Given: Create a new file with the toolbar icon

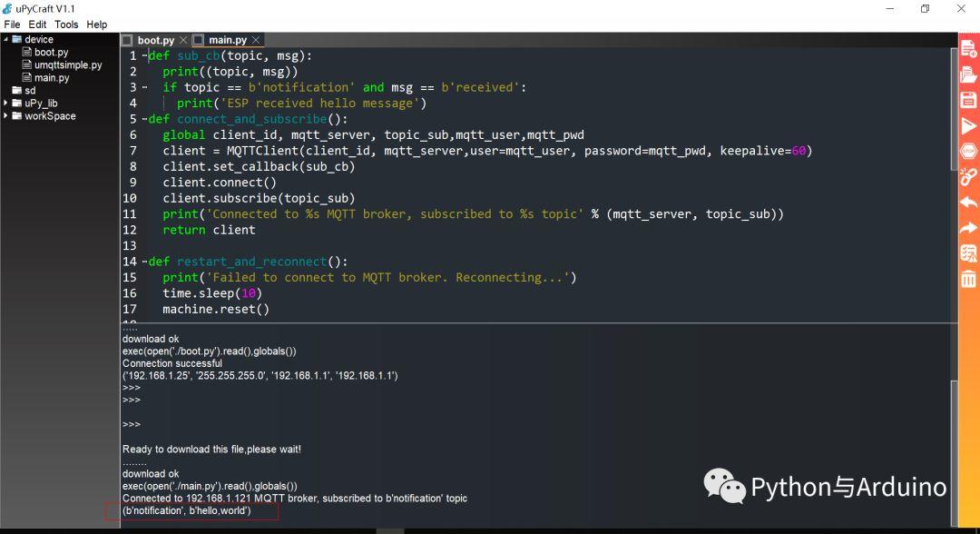Looking at the screenshot, I should (968, 49).
